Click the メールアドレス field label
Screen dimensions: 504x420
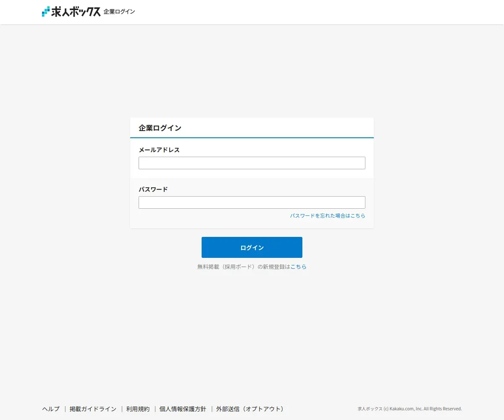tap(159, 150)
